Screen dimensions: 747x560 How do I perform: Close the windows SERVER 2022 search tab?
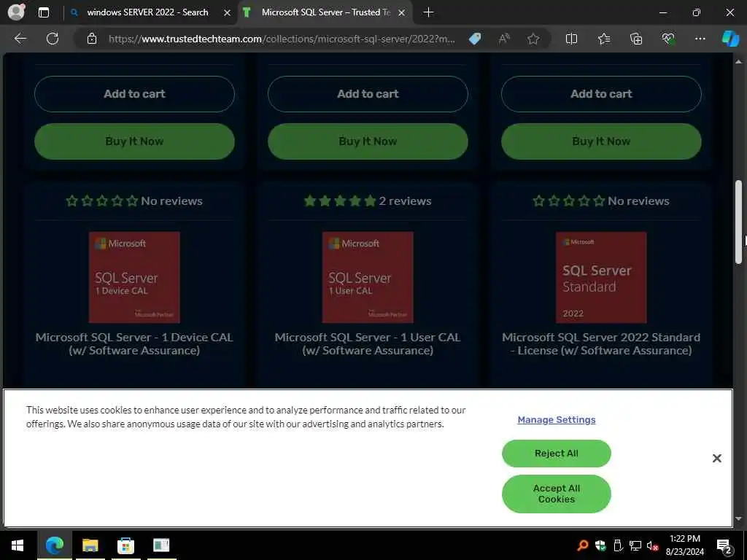228,13
